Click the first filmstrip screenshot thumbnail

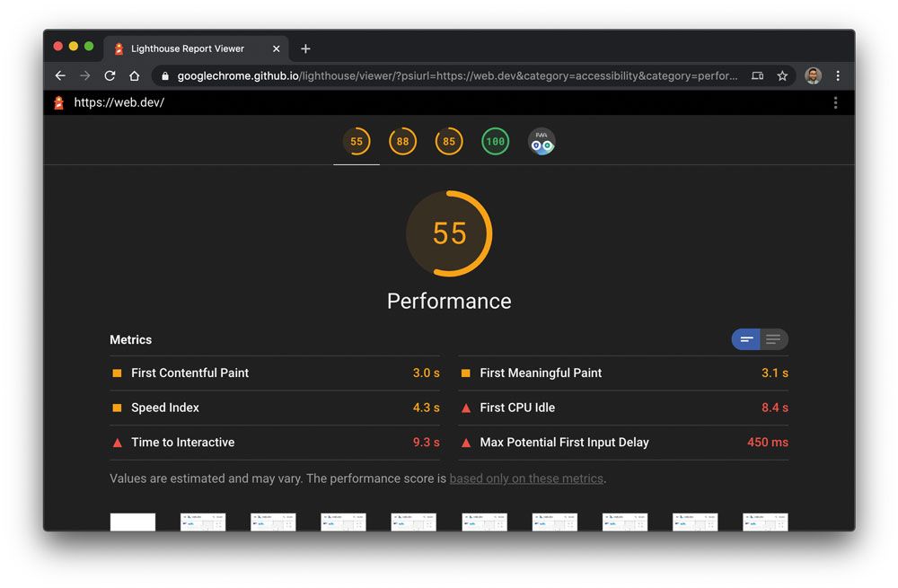point(132,521)
